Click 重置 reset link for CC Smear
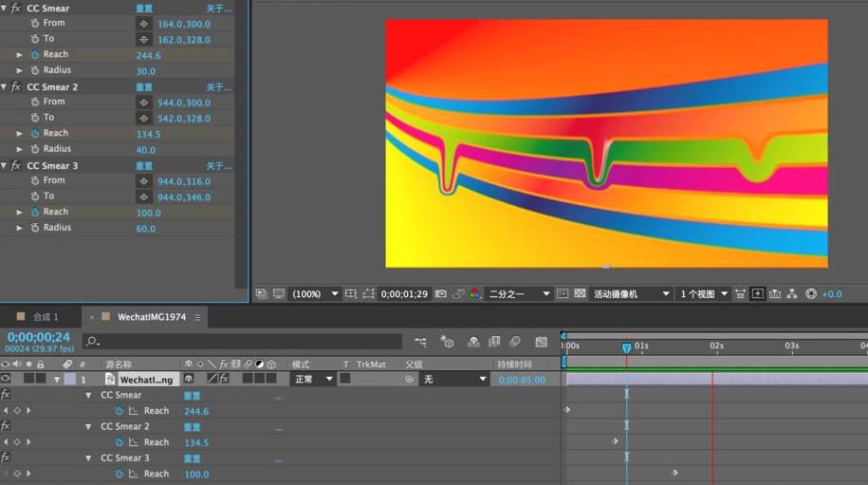Screen dimensions: 868x485 click(144, 9)
